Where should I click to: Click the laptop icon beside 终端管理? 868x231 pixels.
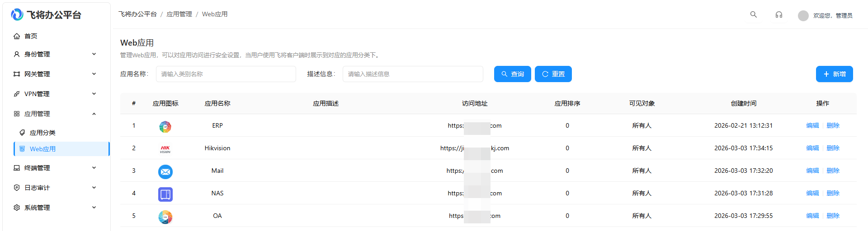tap(17, 168)
